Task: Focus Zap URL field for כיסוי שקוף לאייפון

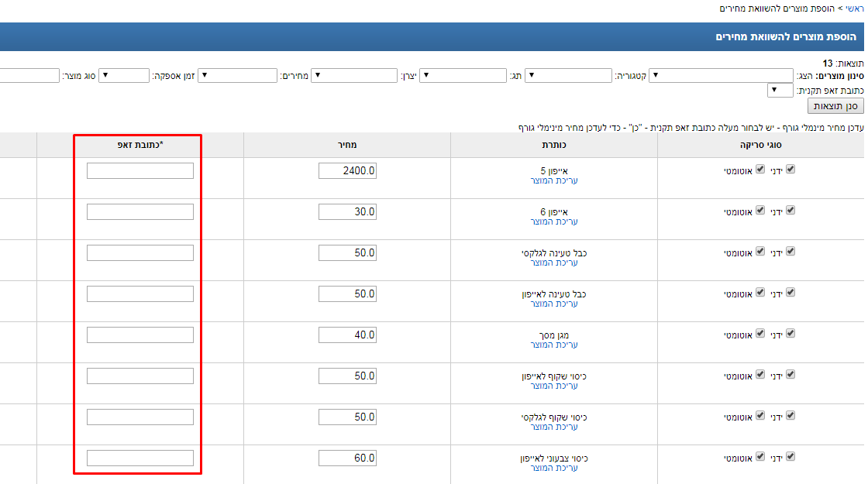Action: pyautogui.click(x=140, y=376)
